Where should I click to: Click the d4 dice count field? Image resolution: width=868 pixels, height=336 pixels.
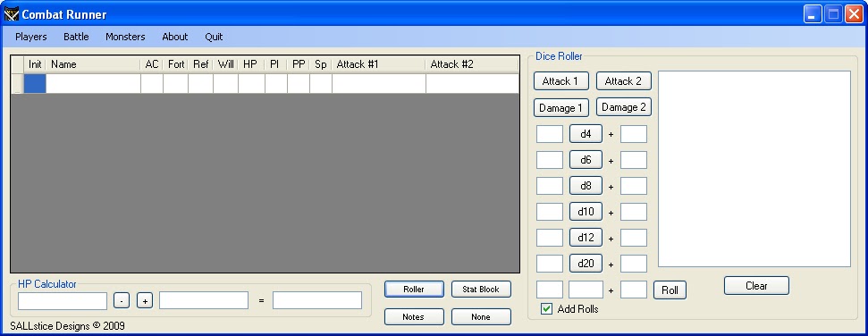click(550, 134)
